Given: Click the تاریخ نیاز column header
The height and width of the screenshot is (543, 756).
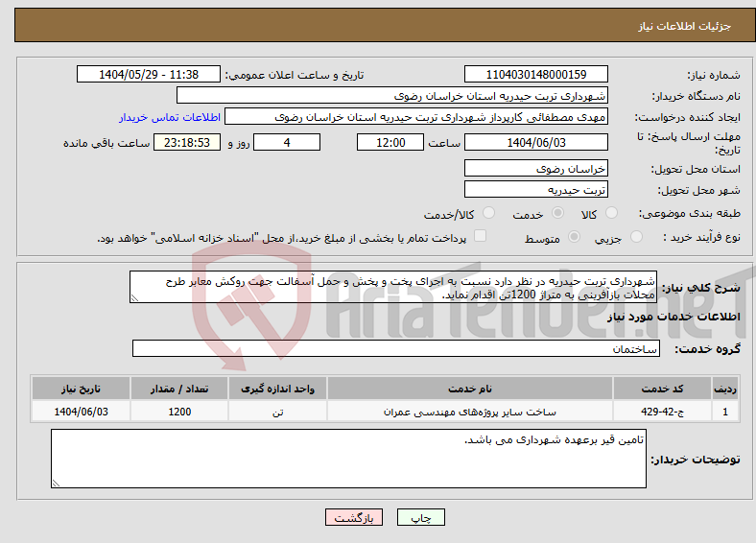Looking at the screenshot, I should tap(81, 389).
